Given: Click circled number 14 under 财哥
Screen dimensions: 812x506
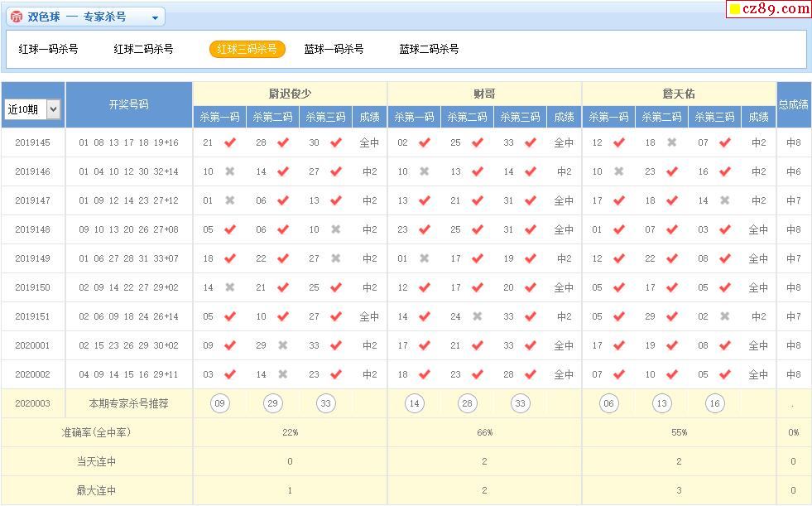Looking at the screenshot, I should tap(414, 403).
